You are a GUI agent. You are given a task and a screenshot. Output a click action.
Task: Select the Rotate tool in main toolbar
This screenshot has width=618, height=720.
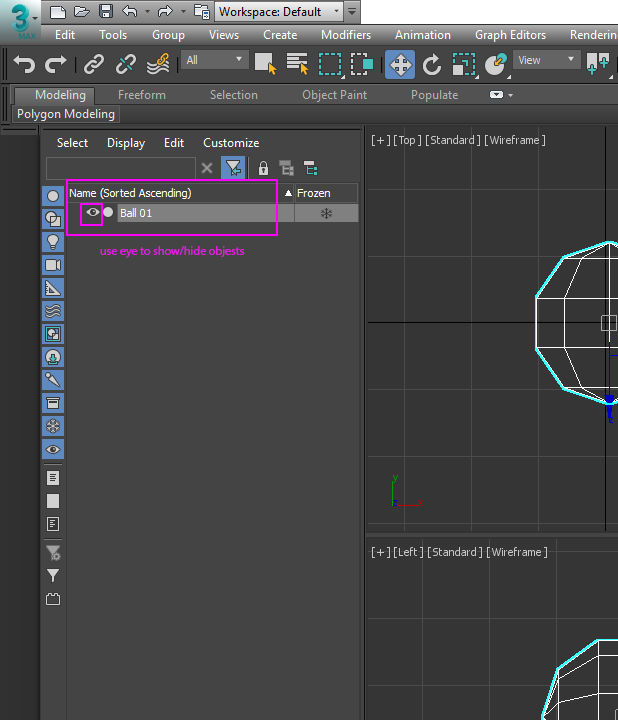pyautogui.click(x=432, y=64)
